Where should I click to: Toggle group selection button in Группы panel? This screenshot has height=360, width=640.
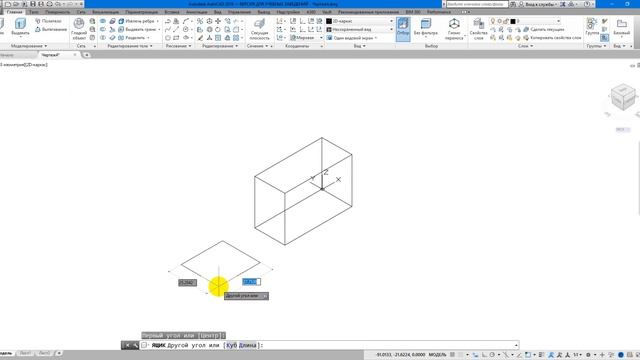point(604,38)
